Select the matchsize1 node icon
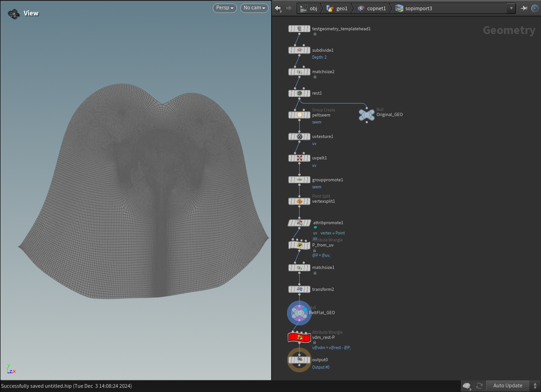This screenshot has width=541, height=392. tap(299, 268)
